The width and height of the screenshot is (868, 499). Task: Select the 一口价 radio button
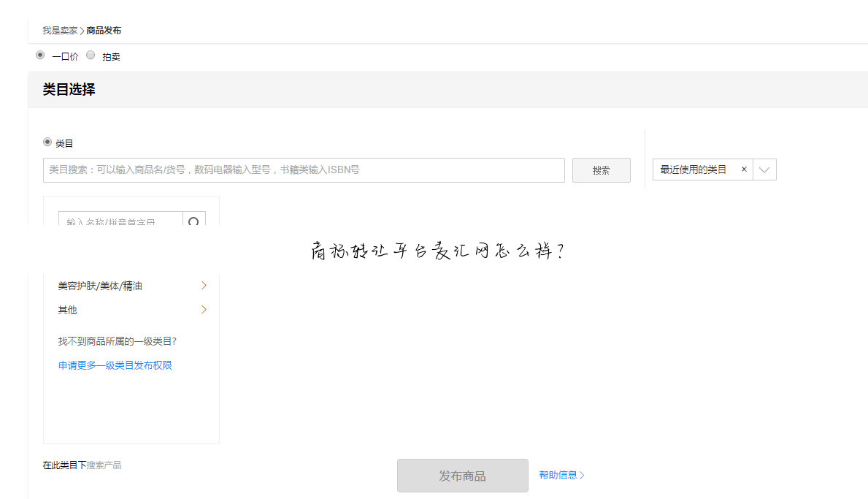pyautogui.click(x=40, y=55)
